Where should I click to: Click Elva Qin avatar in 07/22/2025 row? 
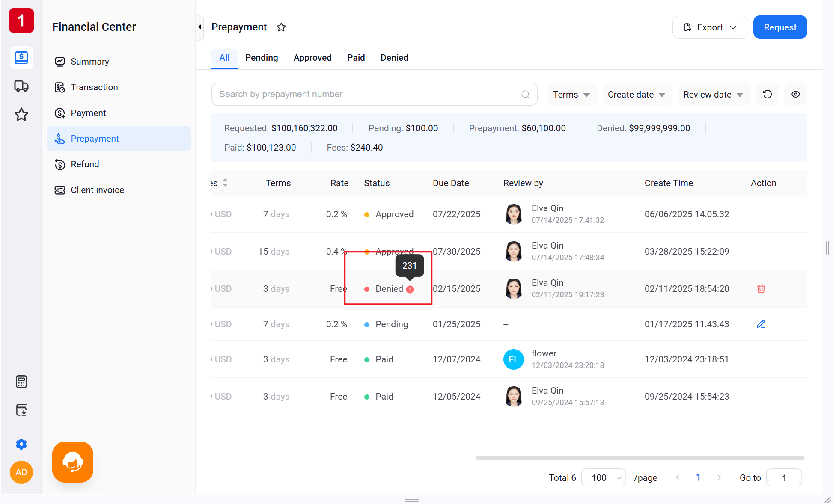pyautogui.click(x=514, y=214)
